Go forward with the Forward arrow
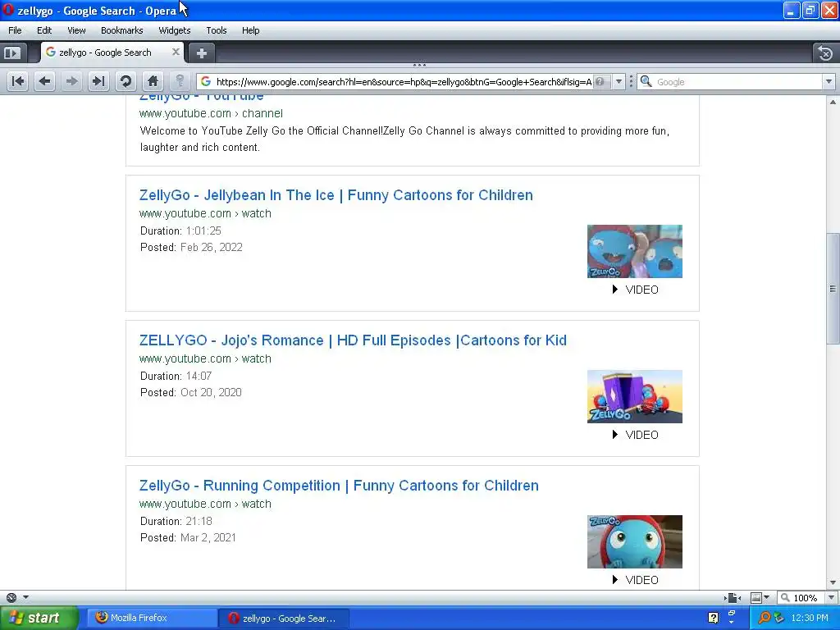The width and height of the screenshot is (840, 630). pos(71,81)
